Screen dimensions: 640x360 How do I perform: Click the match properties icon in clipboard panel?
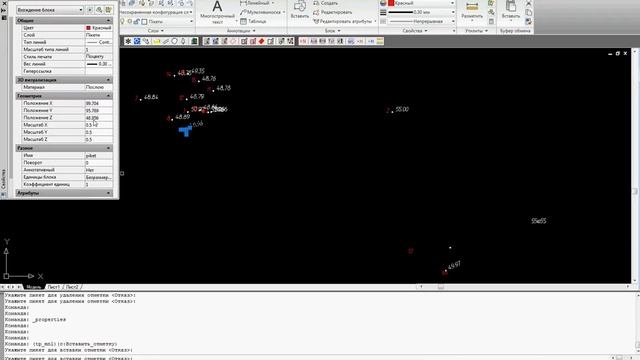point(529,21)
